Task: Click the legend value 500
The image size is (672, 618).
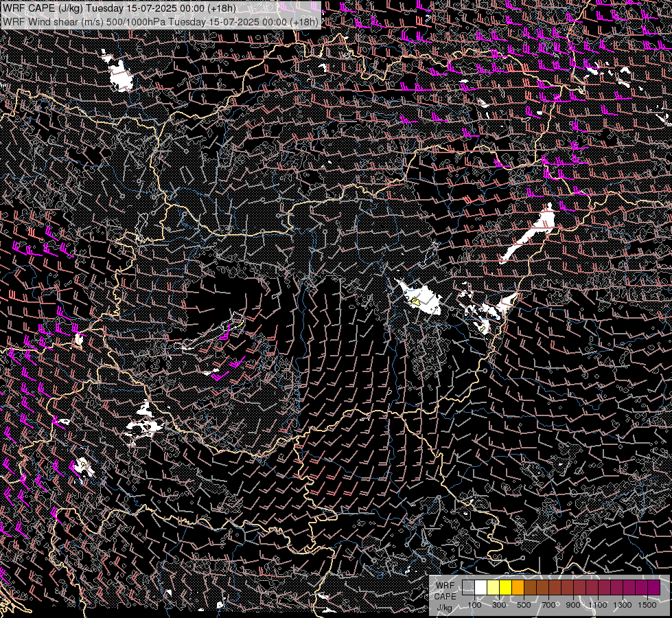Action: (x=524, y=605)
